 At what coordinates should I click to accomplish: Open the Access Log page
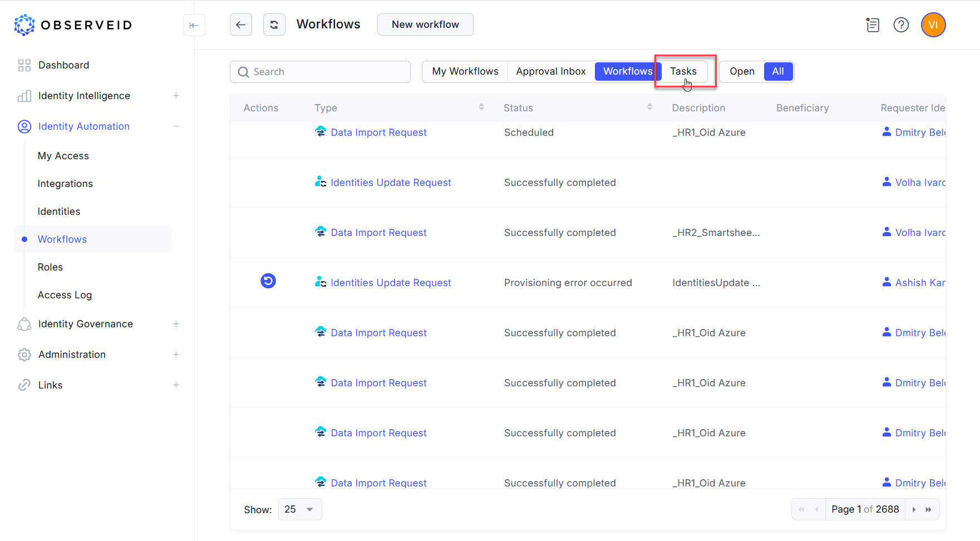pos(65,295)
